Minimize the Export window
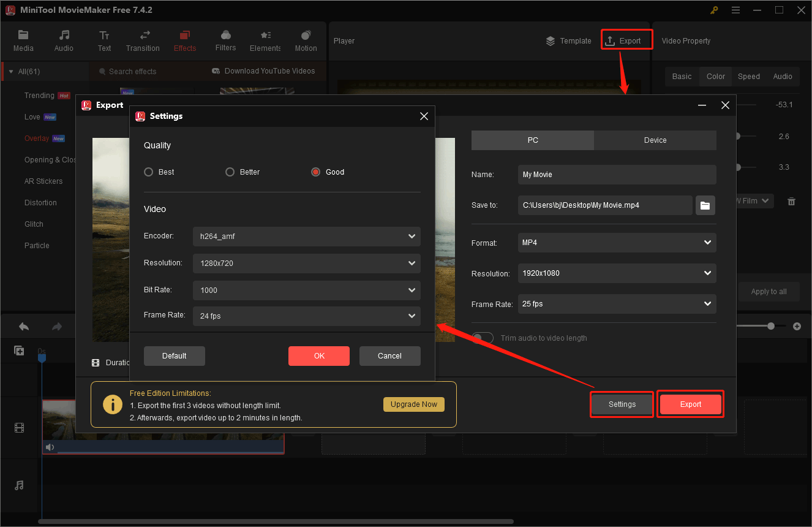812x527 pixels. click(702, 105)
